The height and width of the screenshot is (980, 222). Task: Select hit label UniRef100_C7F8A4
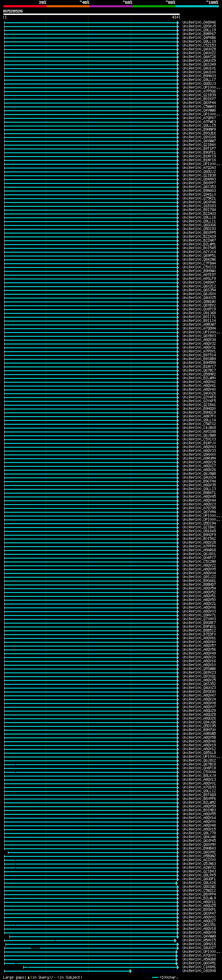tap(199, 263)
